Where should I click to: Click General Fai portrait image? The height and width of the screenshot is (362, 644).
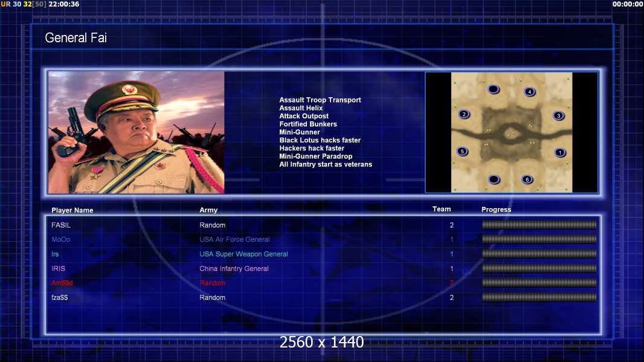tap(137, 132)
